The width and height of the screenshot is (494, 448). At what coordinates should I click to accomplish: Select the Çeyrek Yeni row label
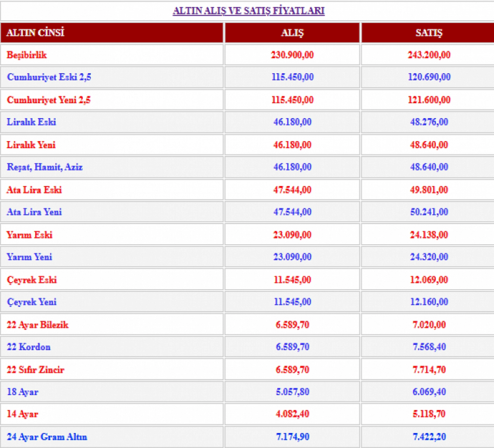point(32,302)
